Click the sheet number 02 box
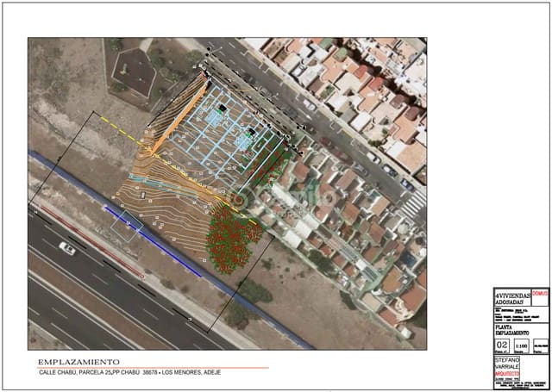Viewport: 552px width, 392px height. tap(501, 346)
